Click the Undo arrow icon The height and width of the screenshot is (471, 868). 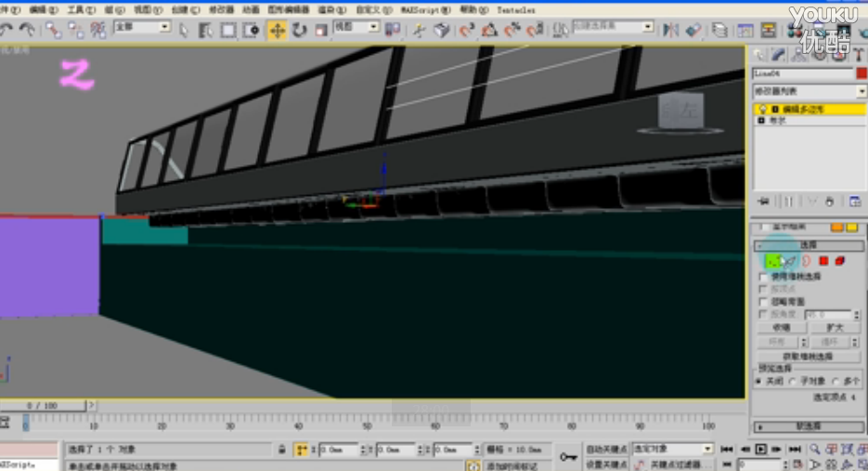coord(6,30)
